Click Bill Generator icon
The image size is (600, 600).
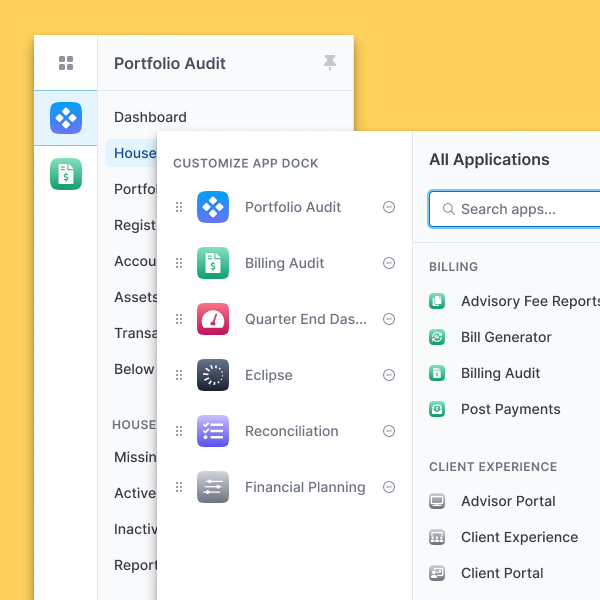tap(437, 337)
